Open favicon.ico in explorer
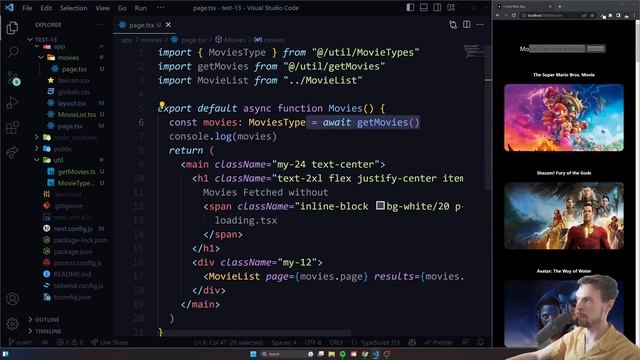The image size is (640, 360). pyautogui.click(x=73, y=80)
